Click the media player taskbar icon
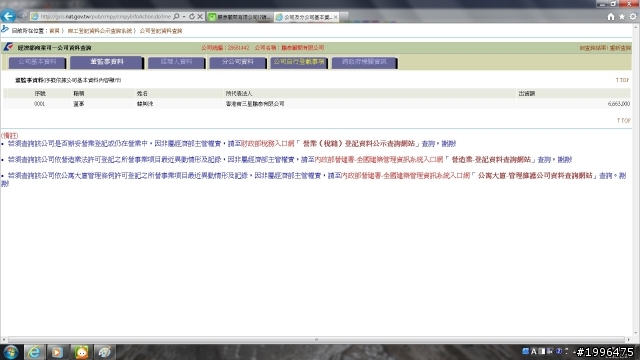The height and width of the screenshot is (360, 640). click(57, 352)
